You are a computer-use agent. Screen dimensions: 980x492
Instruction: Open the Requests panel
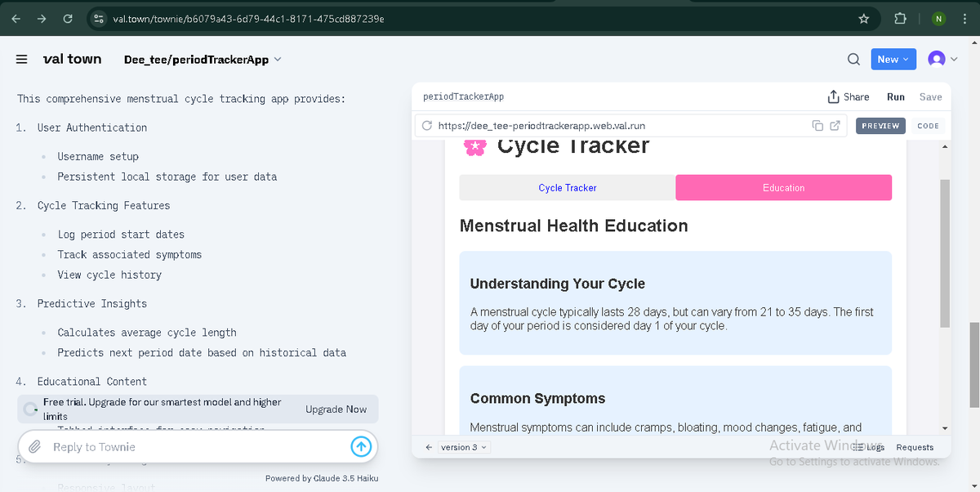(x=915, y=447)
